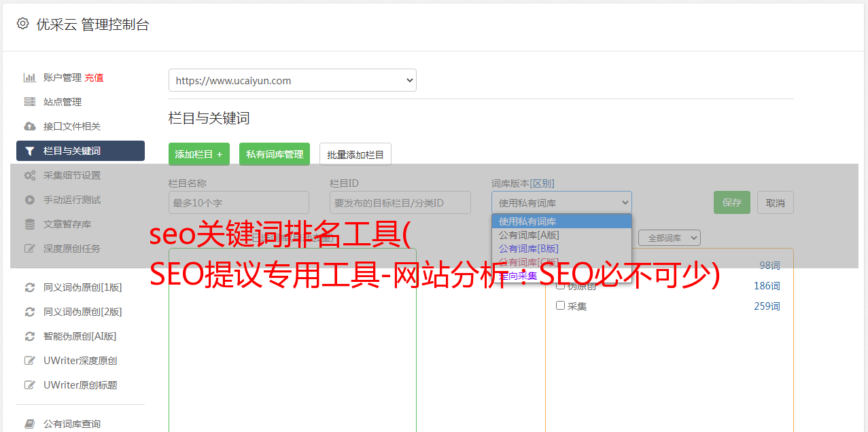Tick the 采集 checkbox in the word list

pyautogui.click(x=561, y=306)
